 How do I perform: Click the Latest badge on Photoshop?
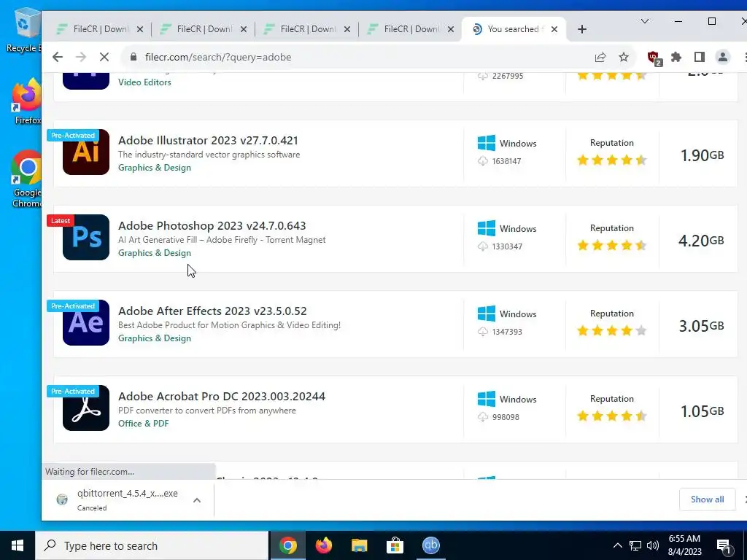(61, 220)
